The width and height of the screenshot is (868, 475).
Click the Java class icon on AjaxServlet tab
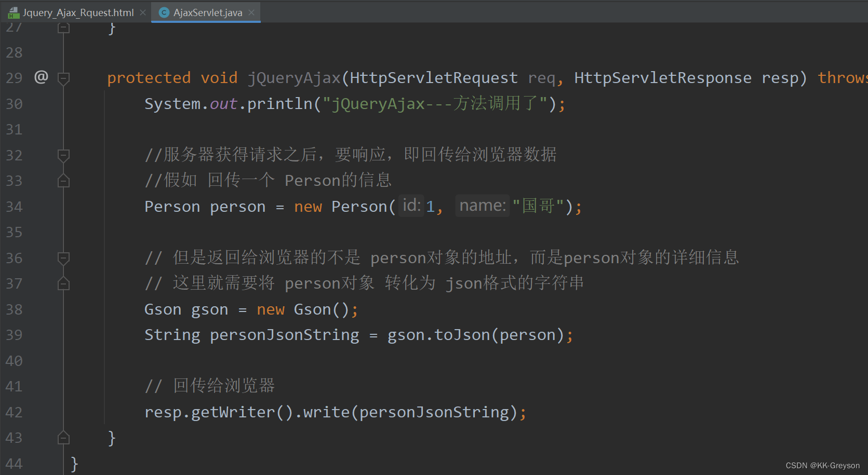(164, 12)
